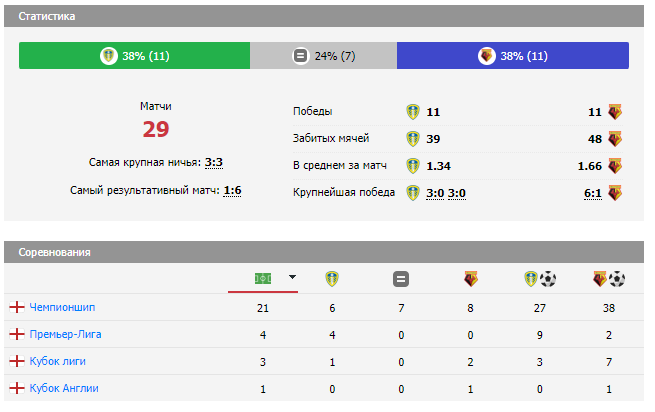
Task: Click the Статистика section header
Action: click(x=46, y=17)
